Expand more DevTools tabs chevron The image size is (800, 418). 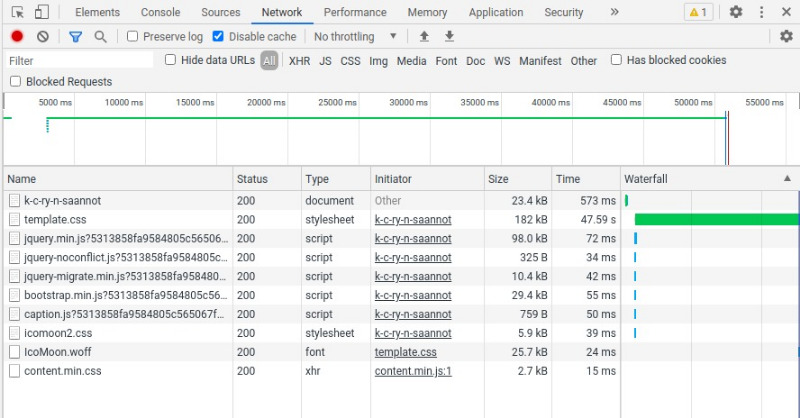point(614,12)
